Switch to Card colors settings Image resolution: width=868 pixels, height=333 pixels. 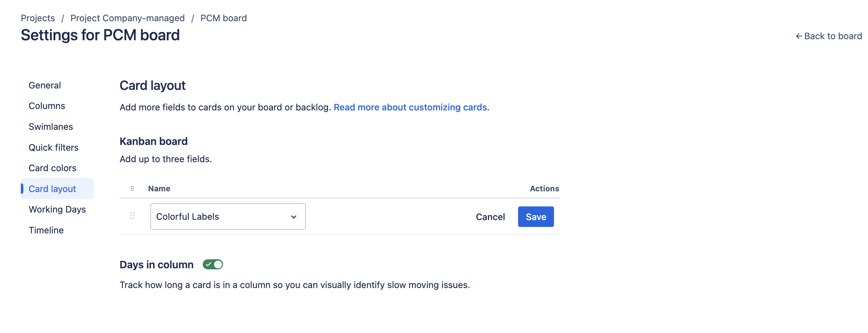tap(53, 168)
